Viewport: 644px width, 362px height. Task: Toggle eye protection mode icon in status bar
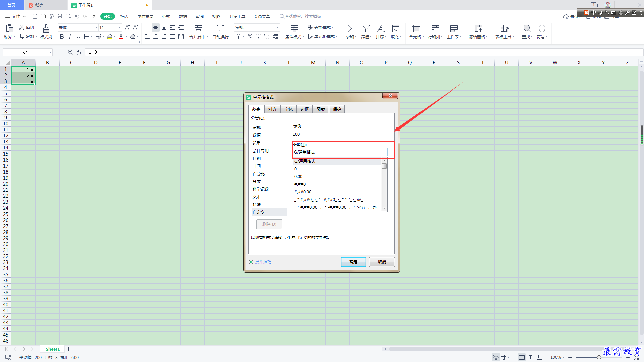496,357
